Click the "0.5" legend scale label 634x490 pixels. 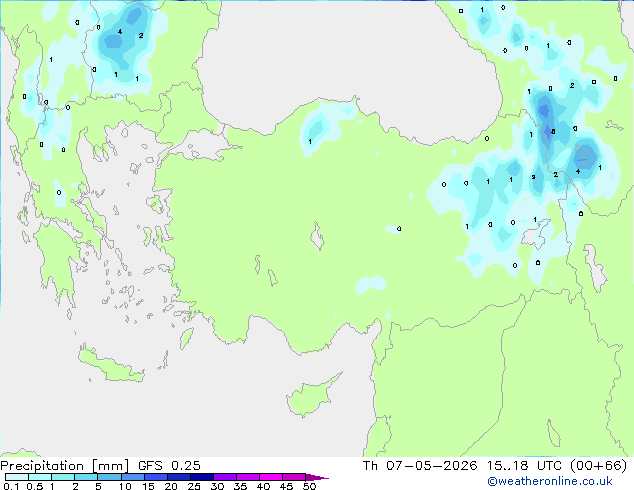pyautogui.click(x=35, y=486)
